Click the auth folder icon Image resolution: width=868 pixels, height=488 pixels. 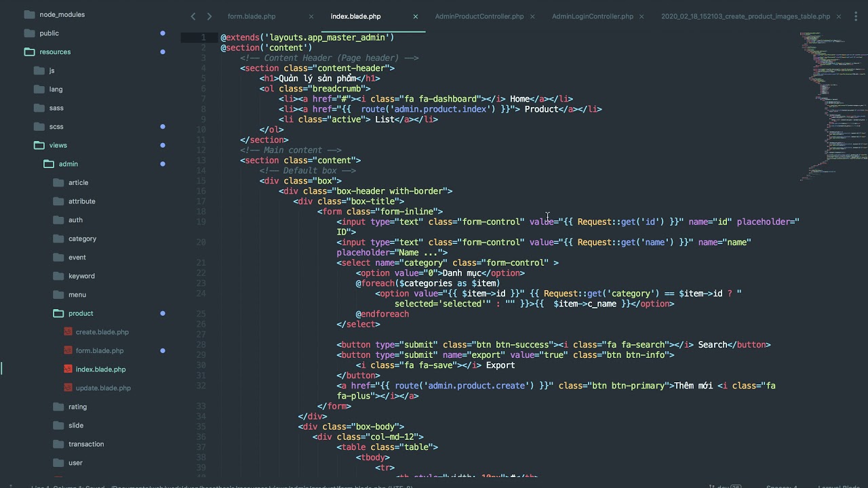tap(58, 220)
